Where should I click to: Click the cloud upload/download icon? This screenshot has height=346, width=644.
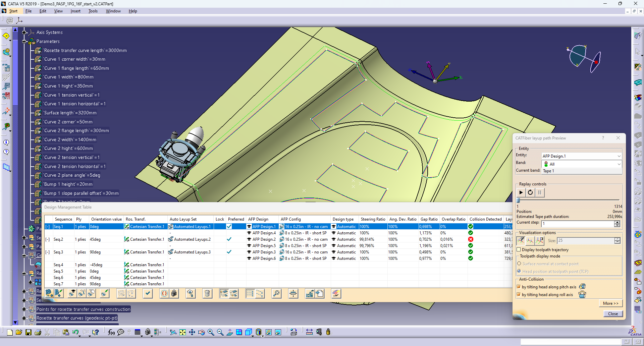tap(191, 294)
